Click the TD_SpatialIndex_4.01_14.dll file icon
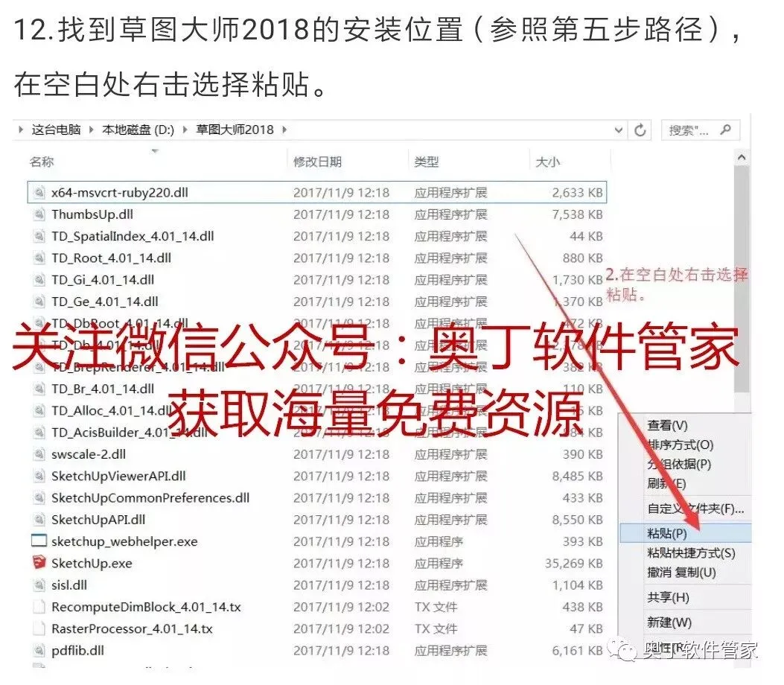This screenshot has width=784, height=685. [x=39, y=236]
